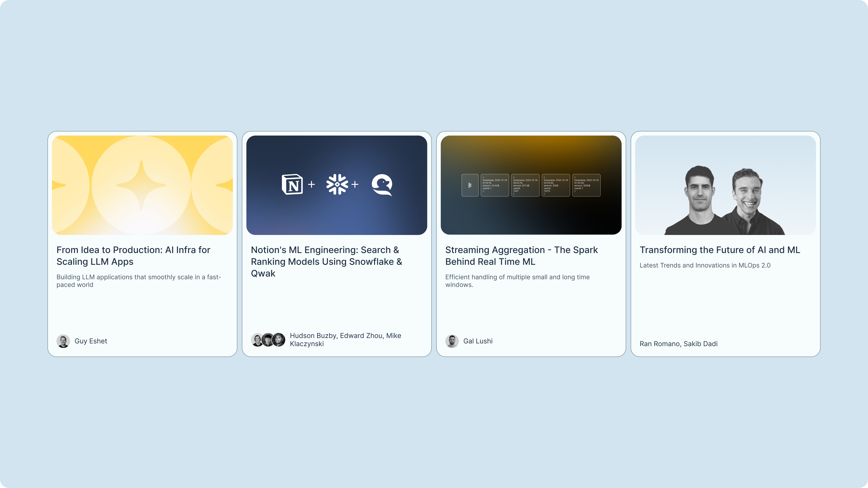Image resolution: width=868 pixels, height=488 pixels.
Task: Click "Latest Trends and Innovations in MLOps 2.0" subtitle
Action: [x=705, y=265]
